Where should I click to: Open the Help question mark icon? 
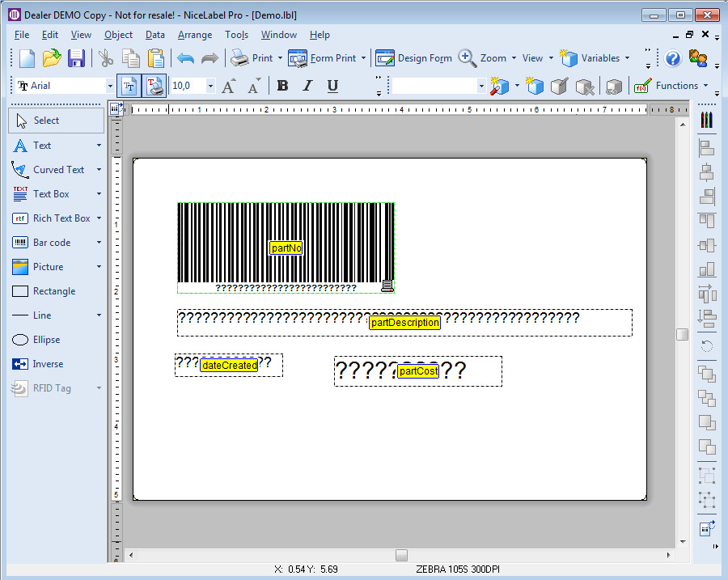[672, 58]
